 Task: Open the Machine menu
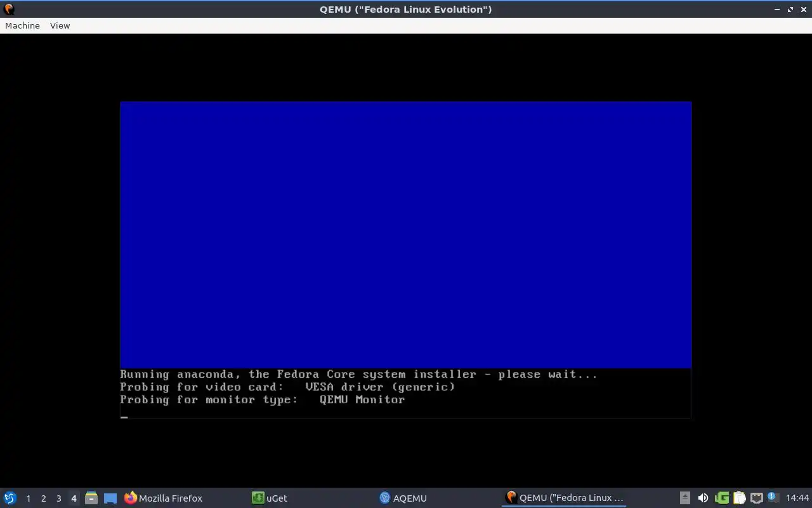click(22, 25)
